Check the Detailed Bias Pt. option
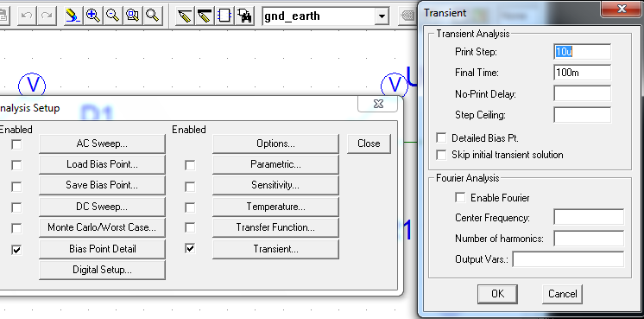The image size is (644, 319). point(441,137)
